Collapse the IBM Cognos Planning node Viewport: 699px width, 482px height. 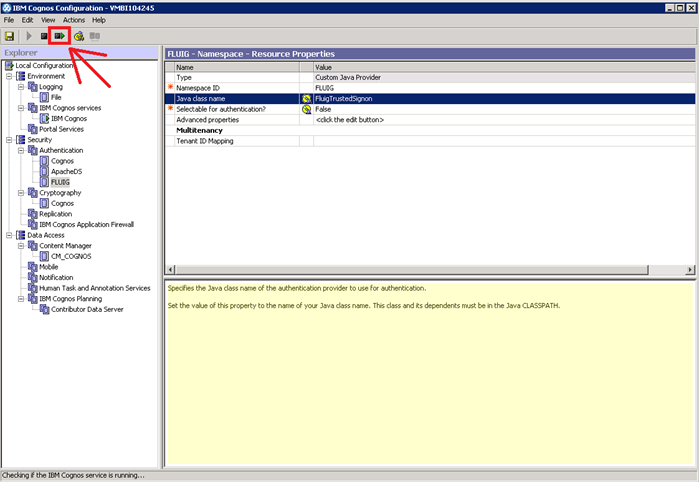(x=21, y=299)
